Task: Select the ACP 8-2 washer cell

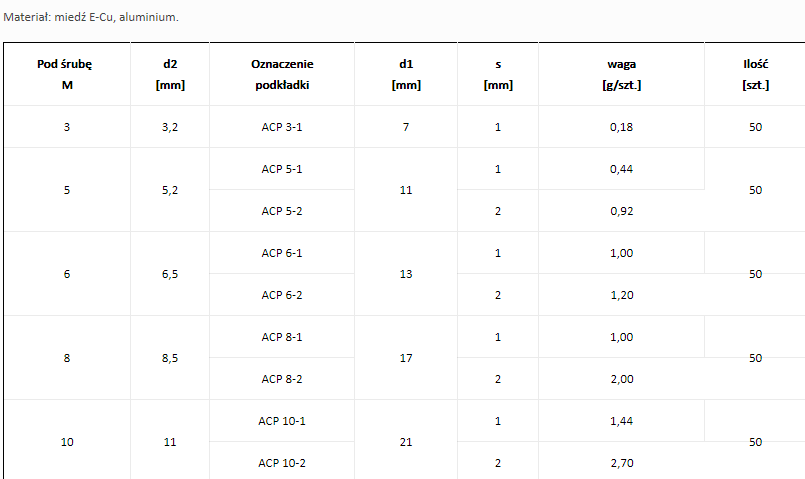Action: coord(281,379)
